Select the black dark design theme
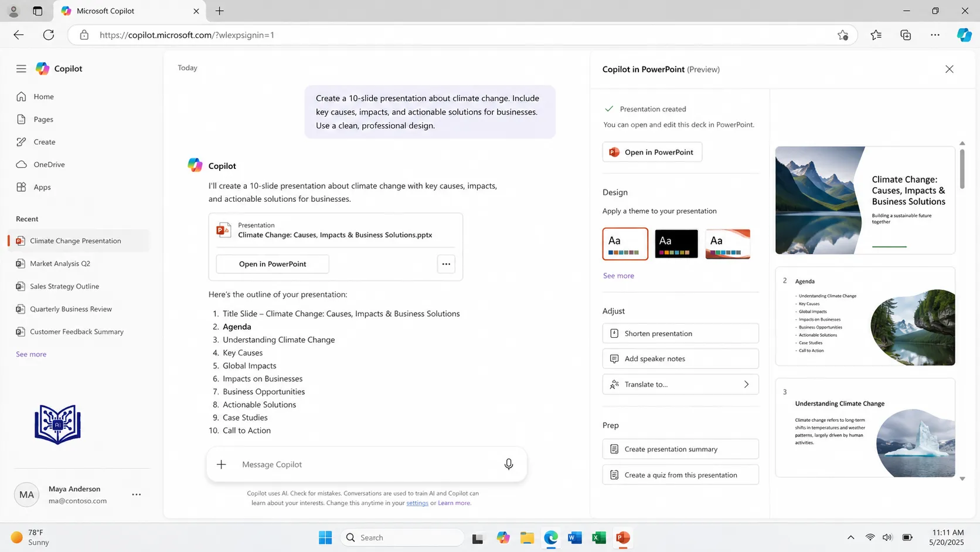 tap(676, 243)
